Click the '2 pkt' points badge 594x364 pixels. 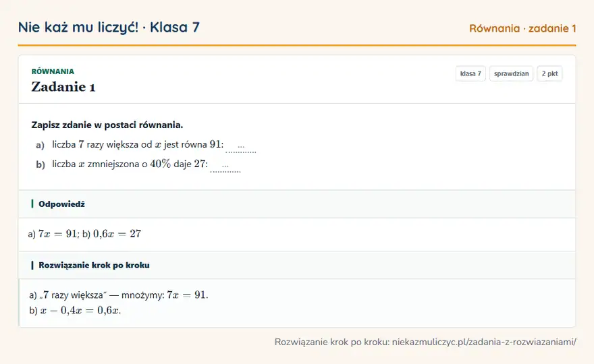coord(549,73)
